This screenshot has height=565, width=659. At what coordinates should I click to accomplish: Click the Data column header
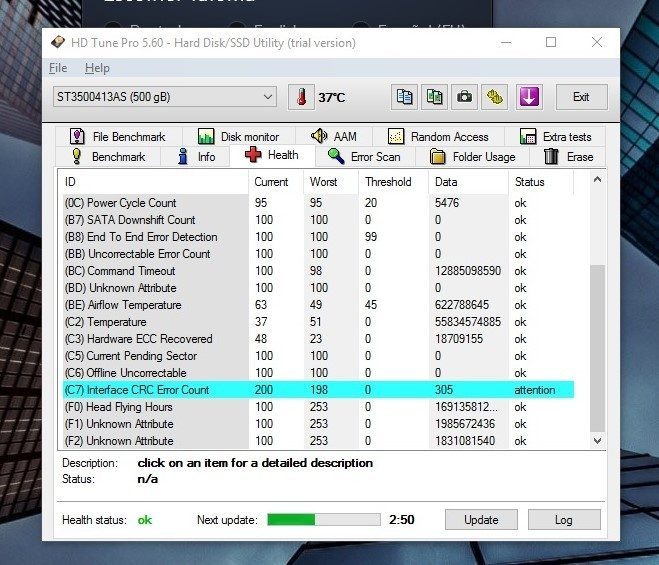(469, 182)
